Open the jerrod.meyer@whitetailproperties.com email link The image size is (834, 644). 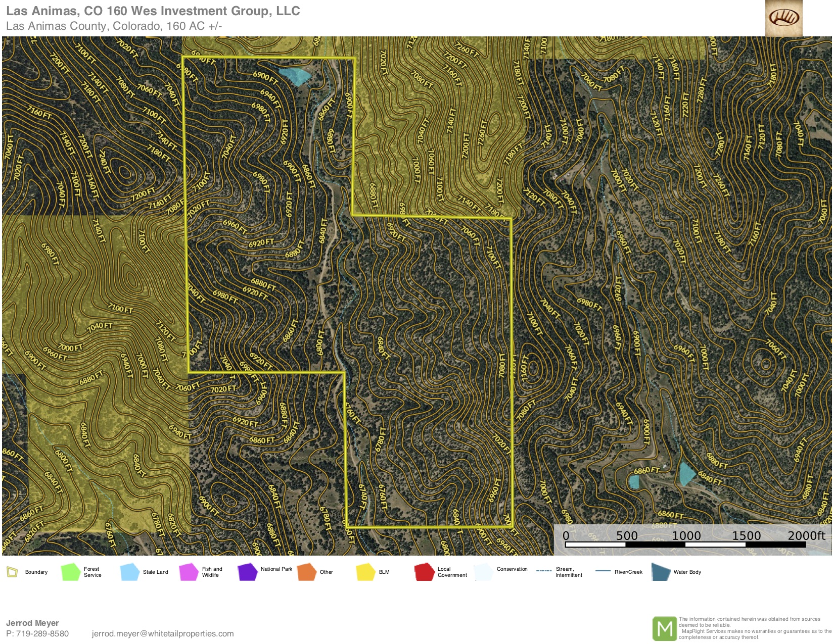[x=163, y=633]
